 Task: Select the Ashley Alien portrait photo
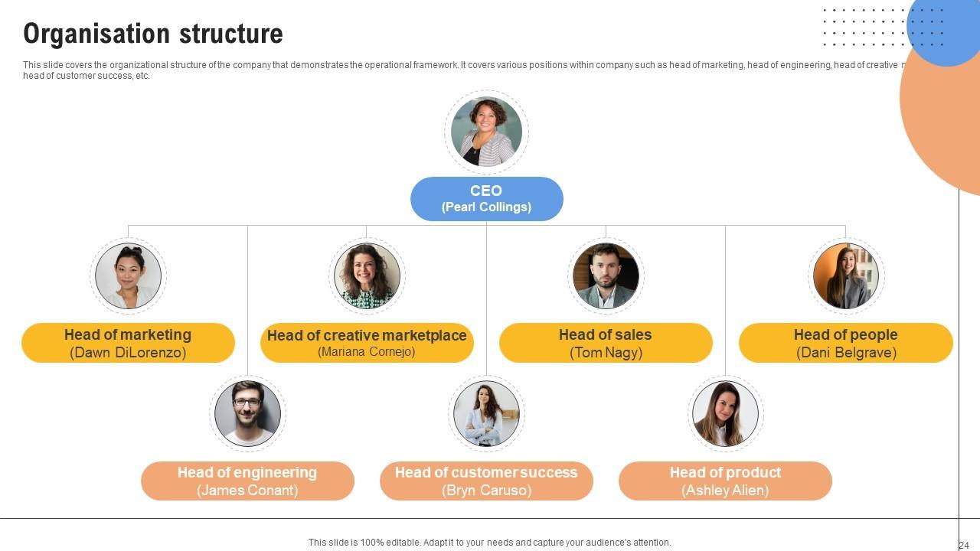point(725,413)
